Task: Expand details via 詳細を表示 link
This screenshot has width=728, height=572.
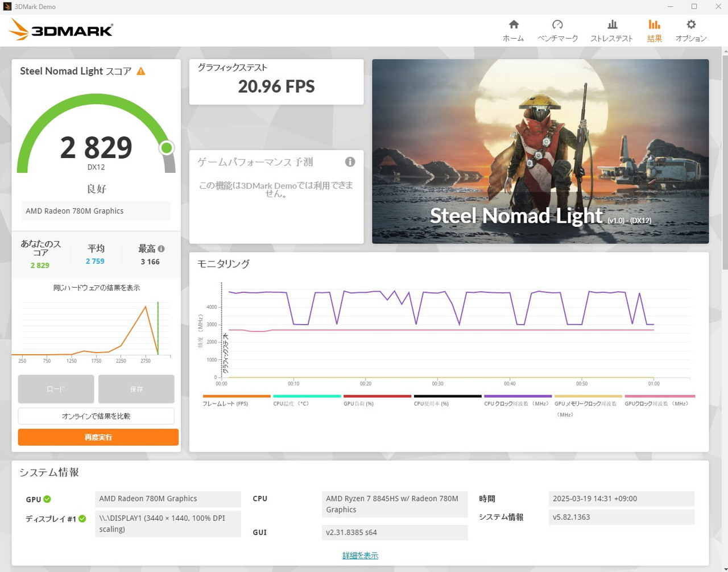Action: pyautogui.click(x=360, y=556)
